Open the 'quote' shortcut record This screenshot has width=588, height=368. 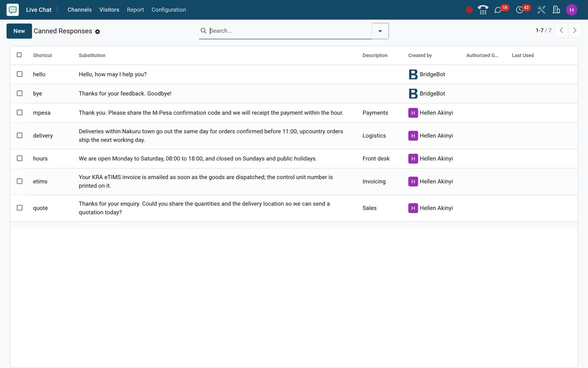point(40,208)
